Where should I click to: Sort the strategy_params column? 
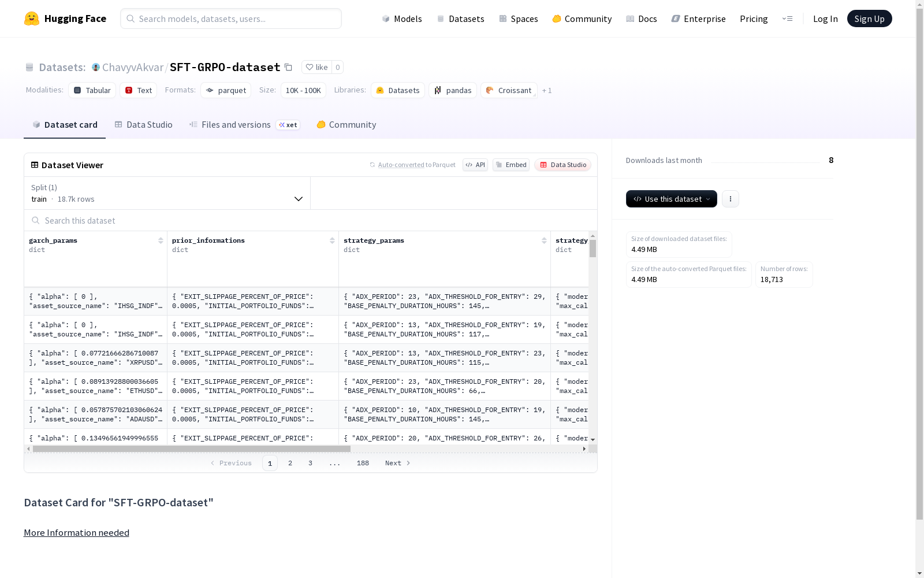(544, 240)
